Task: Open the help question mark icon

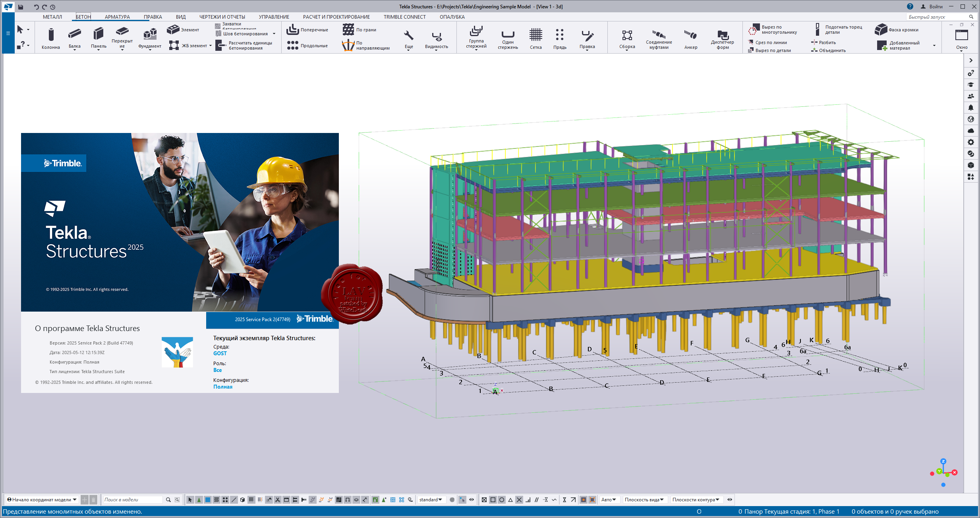Action: coord(910,6)
